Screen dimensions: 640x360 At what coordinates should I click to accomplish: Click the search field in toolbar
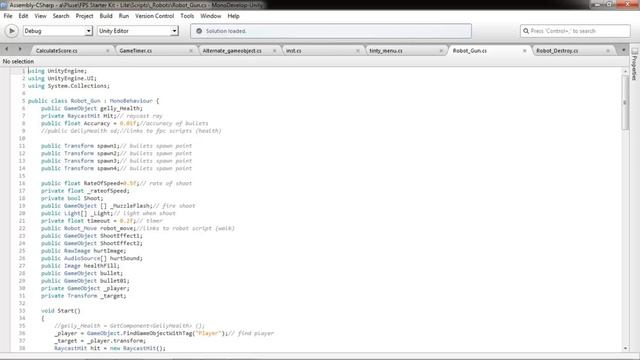(x=575, y=31)
